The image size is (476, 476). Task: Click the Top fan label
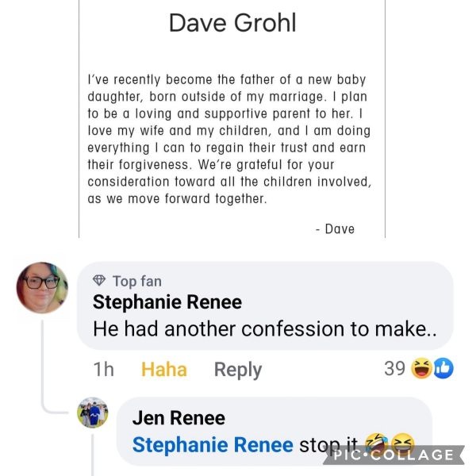(137, 281)
